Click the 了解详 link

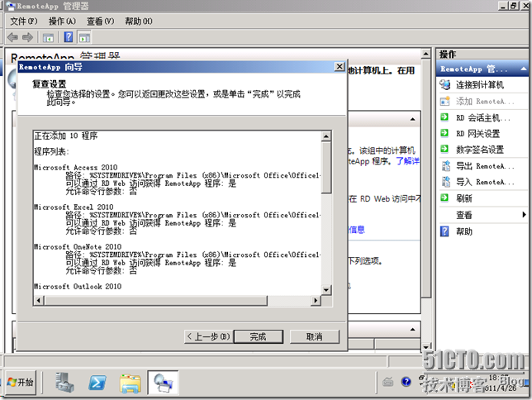tap(407, 161)
